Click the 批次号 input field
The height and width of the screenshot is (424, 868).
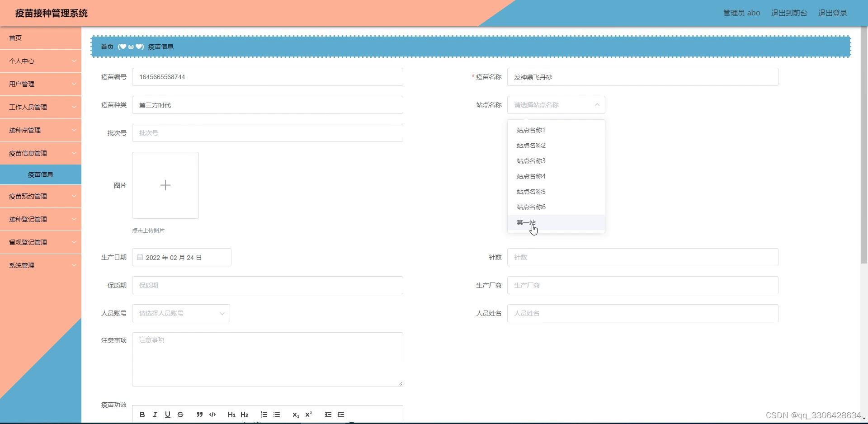click(x=268, y=133)
